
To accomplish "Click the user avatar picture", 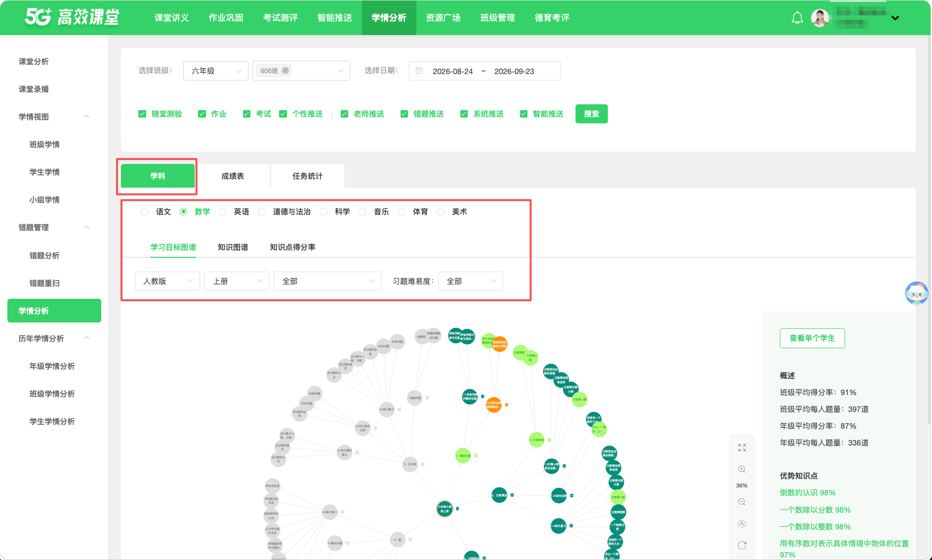I will (x=820, y=18).
